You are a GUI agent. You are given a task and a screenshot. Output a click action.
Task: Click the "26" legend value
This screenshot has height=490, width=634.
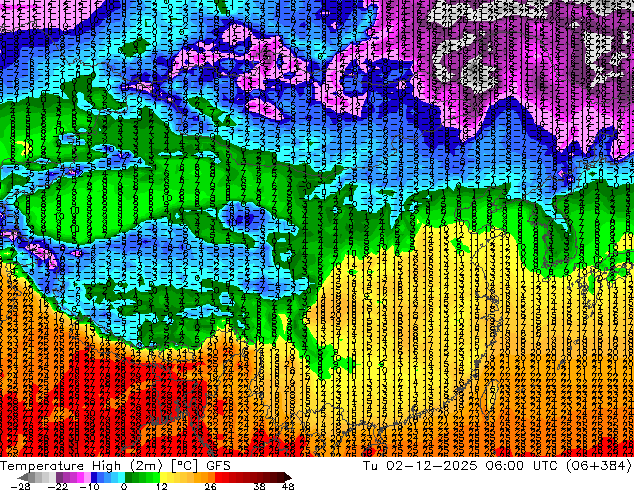[210, 486]
